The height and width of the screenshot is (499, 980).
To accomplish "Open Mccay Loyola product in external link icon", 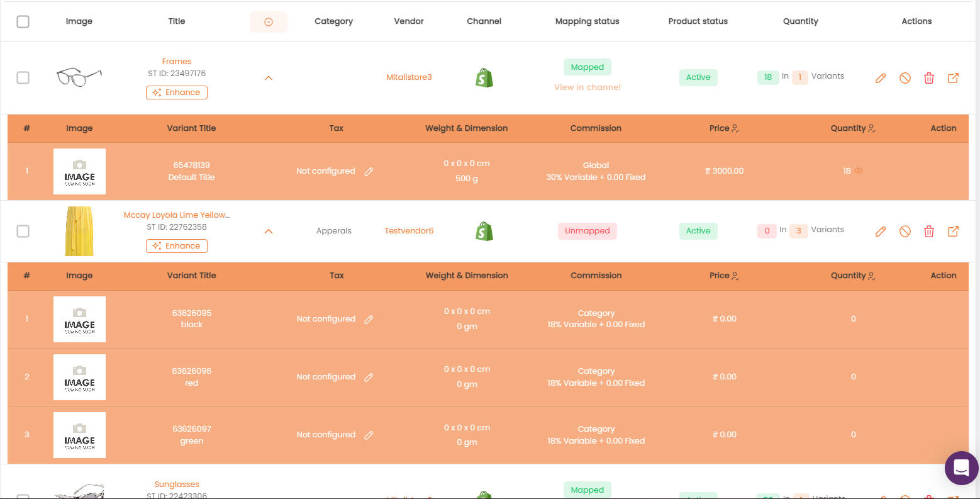I will click(953, 231).
